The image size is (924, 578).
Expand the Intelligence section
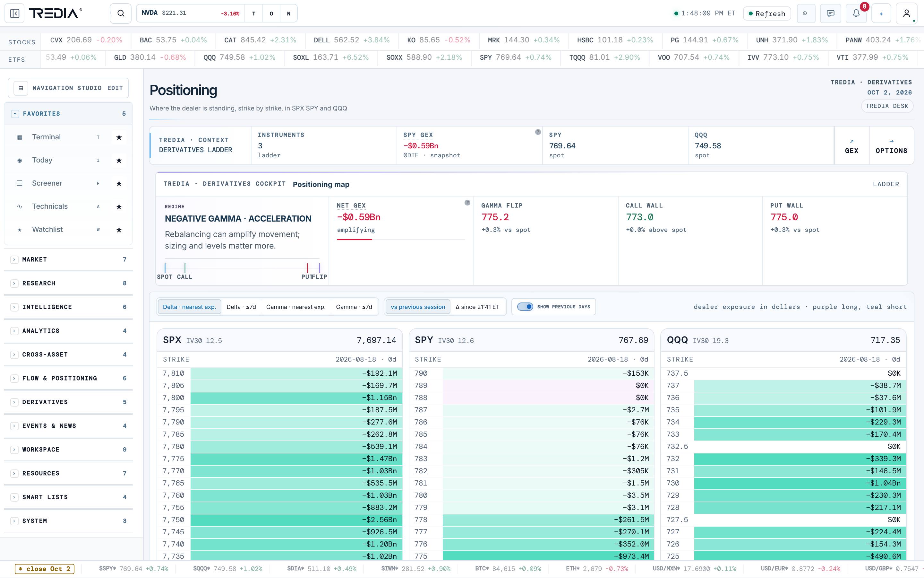(14, 307)
